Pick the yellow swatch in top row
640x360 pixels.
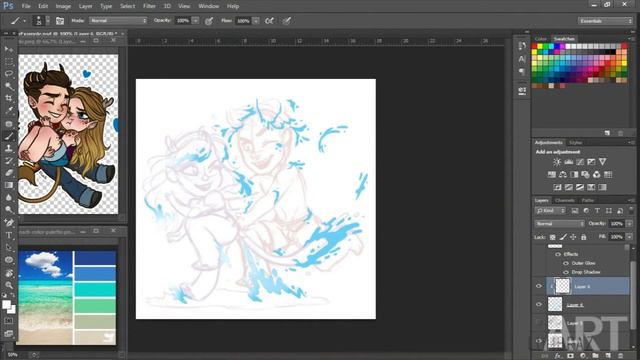click(x=540, y=47)
